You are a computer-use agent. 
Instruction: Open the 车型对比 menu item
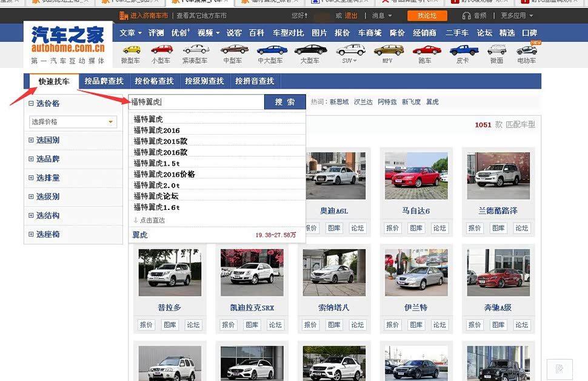[x=288, y=33]
